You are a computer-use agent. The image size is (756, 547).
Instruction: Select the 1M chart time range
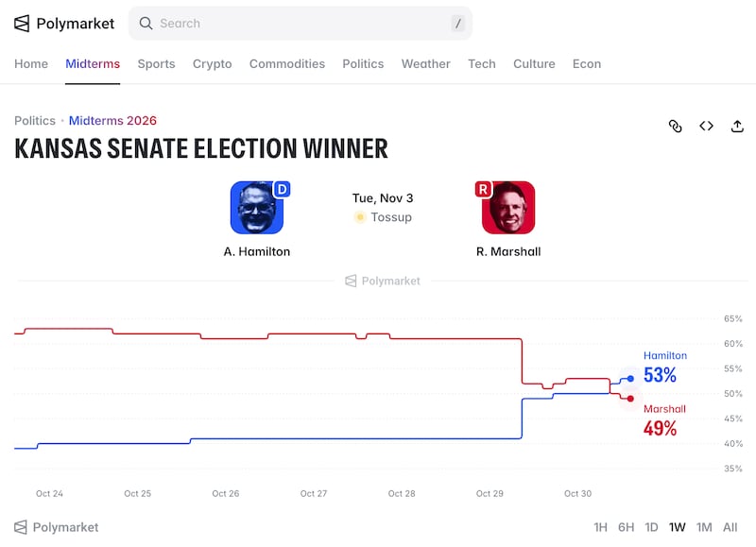tap(704, 527)
